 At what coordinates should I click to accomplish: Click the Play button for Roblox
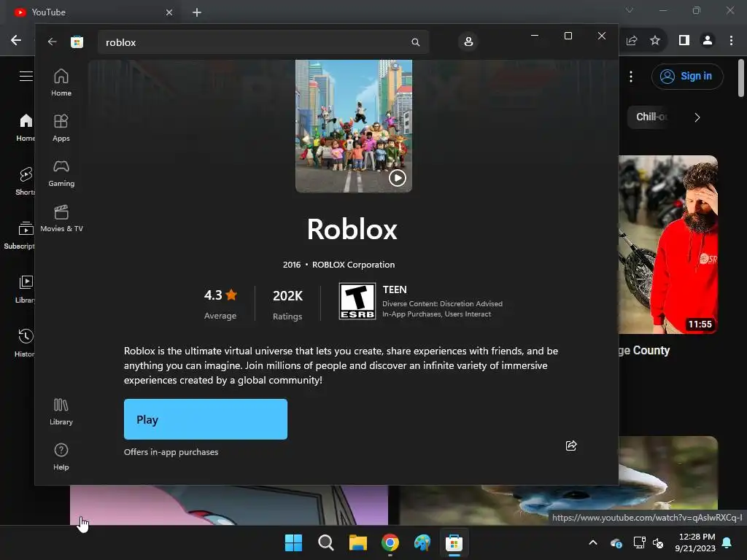point(205,419)
